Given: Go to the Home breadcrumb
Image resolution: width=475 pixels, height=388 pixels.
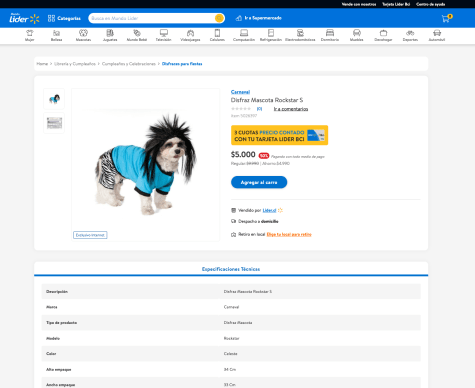Looking at the screenshot, I should pos(42,64).
